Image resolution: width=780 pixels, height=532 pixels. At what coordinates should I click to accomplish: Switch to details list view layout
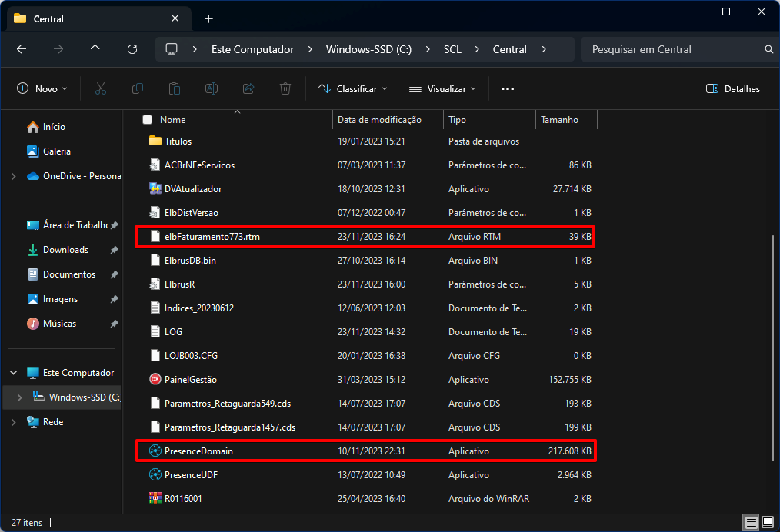click(751, 522)
